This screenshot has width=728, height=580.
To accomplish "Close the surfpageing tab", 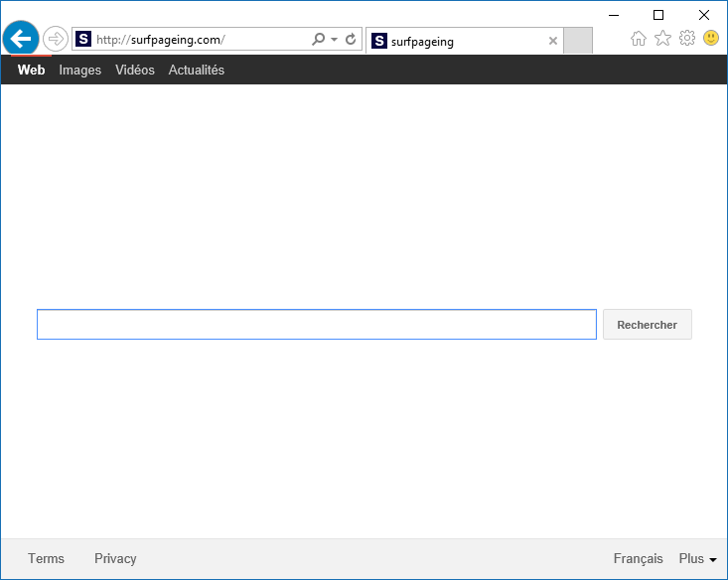I will (x=552, y=41).
